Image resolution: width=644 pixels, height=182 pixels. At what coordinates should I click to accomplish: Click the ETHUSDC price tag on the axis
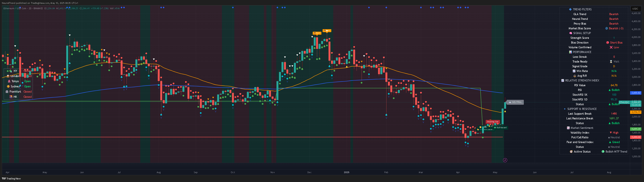[x=624, y=102]
